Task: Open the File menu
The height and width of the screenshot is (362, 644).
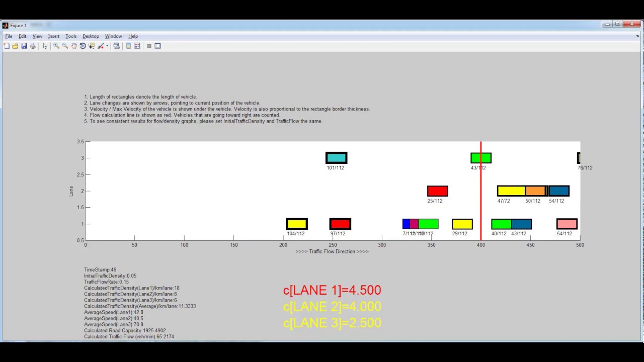Action: pos(9,36)
